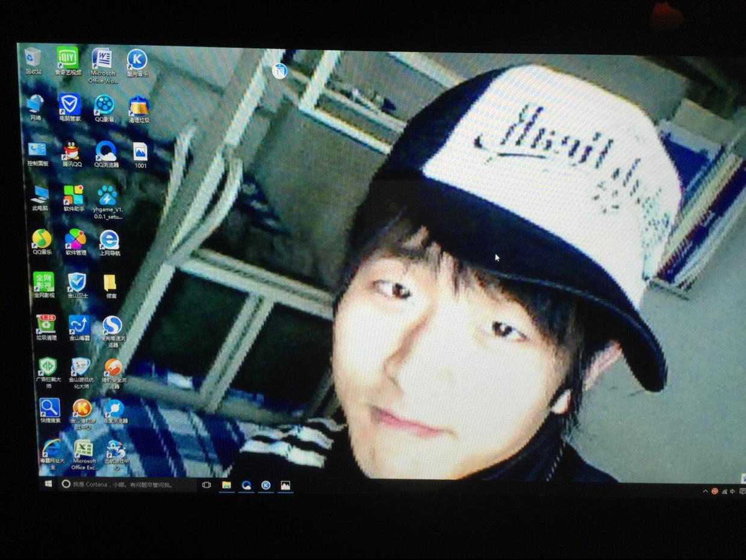Open the 此电脑 desktop icon

40,194
